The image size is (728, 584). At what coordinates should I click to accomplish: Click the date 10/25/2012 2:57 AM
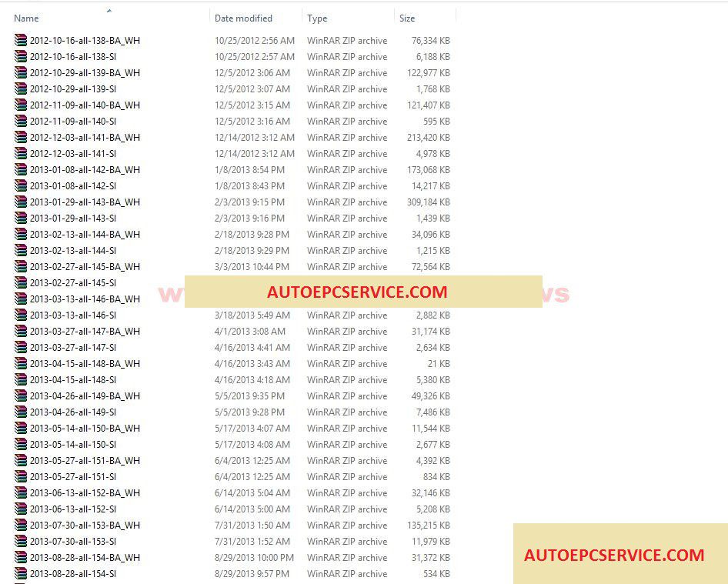(x=255, y=57)
